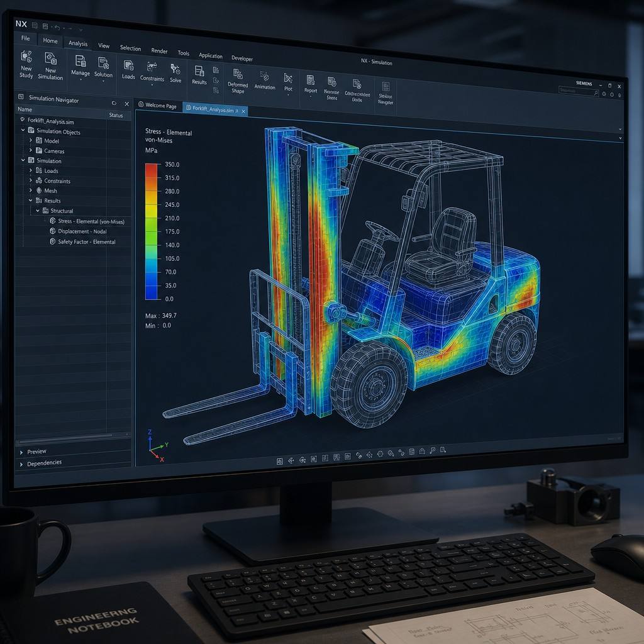This screenshot has width=644, height=644.
Task: Expand the Dependencies section
Action: coord(21,465)
